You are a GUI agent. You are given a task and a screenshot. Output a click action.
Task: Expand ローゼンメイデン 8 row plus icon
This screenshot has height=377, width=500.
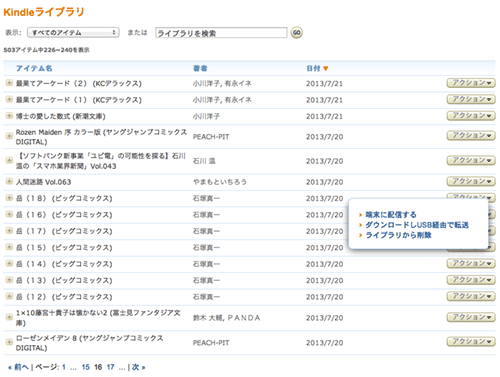coord(9,342)
